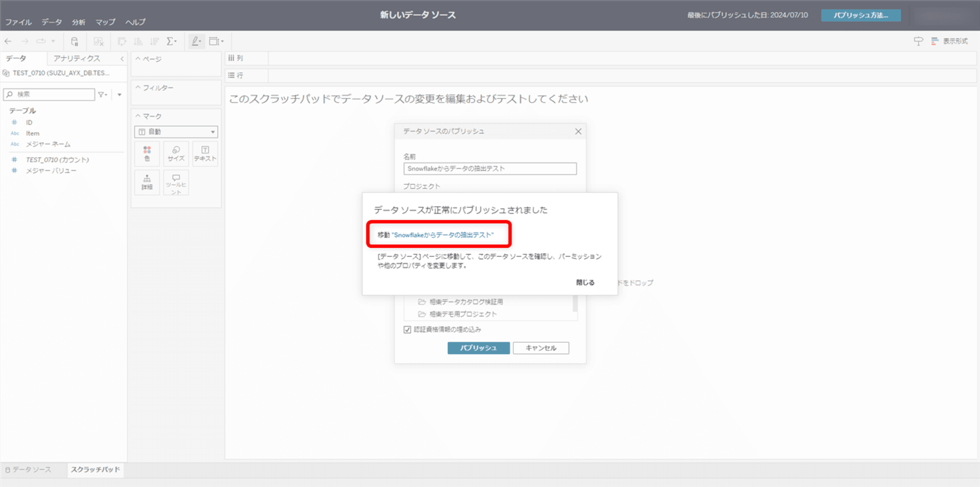This screenshot has width=980, height=487.
Task: Click the Pause data updates cylinder icon
Action: 74,41
